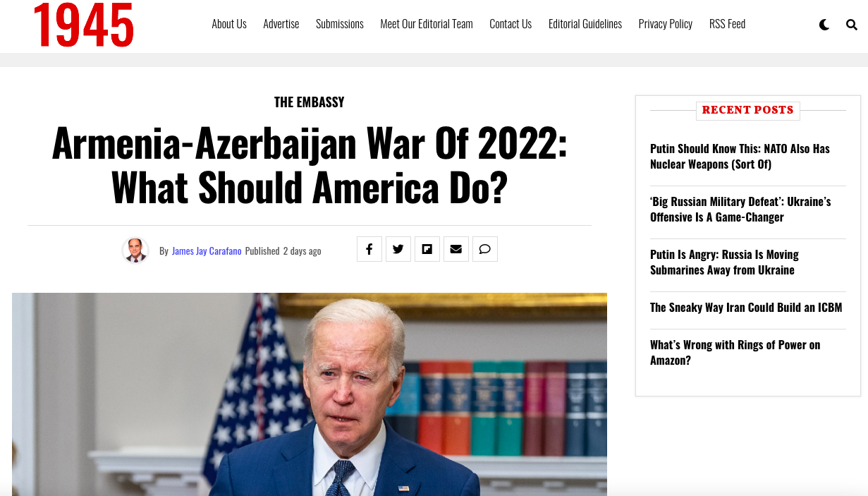The height and width of the screenshot is (496, 868).
Task: Email the article via envelope icon
Action: pos(456,249)
